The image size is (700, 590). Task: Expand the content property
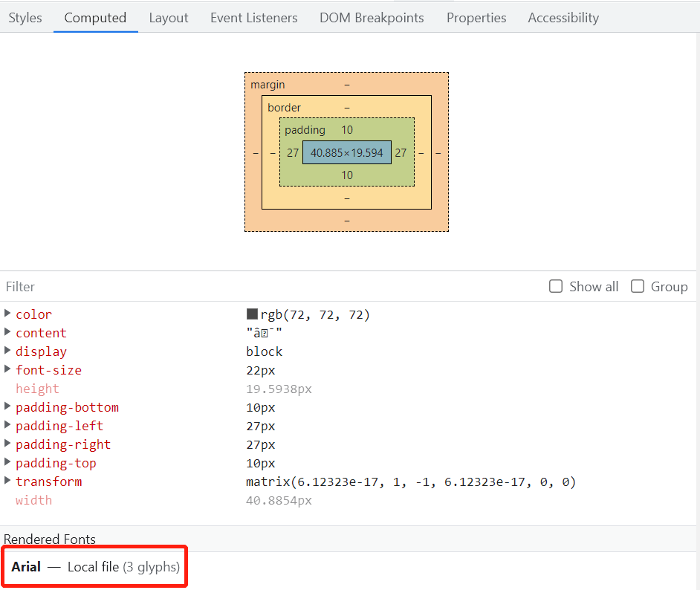point(7,332)
